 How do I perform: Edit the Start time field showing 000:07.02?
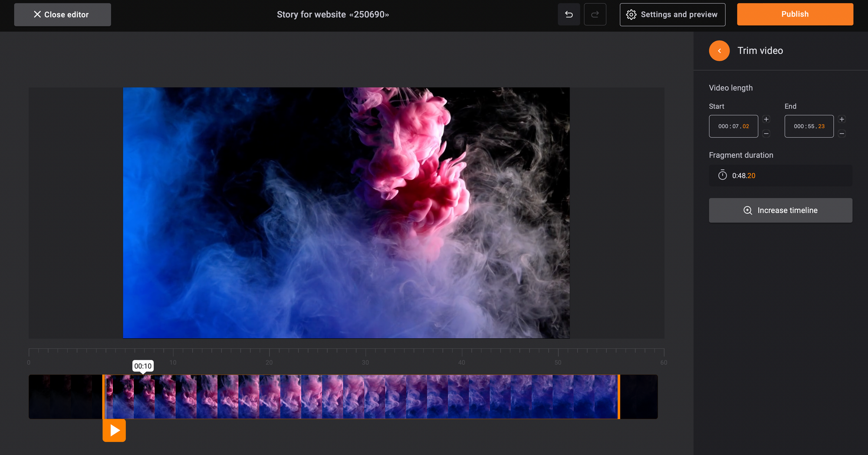click(733, 126)
